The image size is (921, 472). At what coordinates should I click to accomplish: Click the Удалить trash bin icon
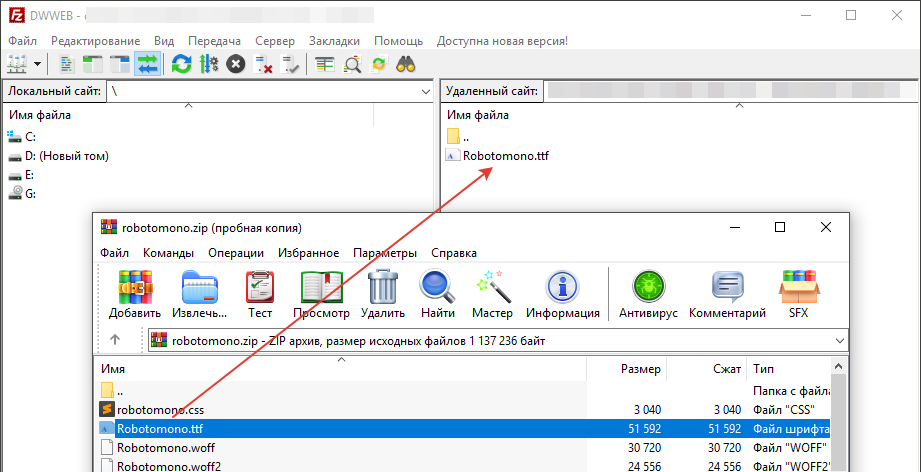(382, 295)
